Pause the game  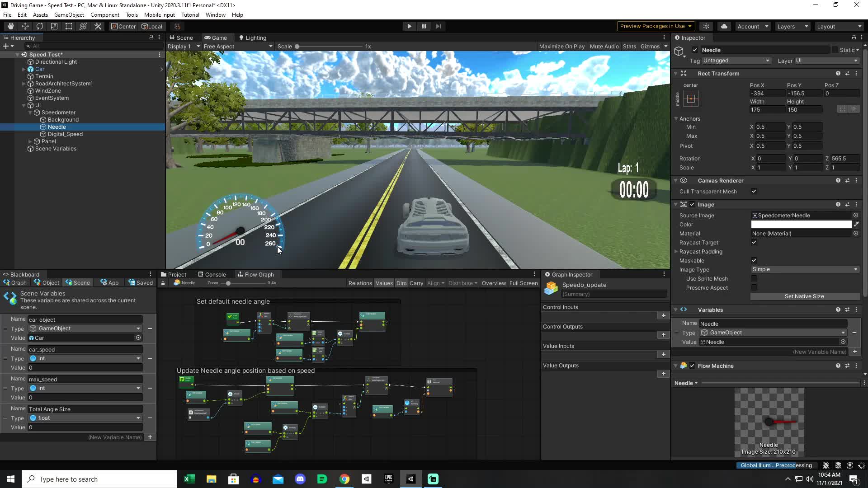tap(424, 26)
